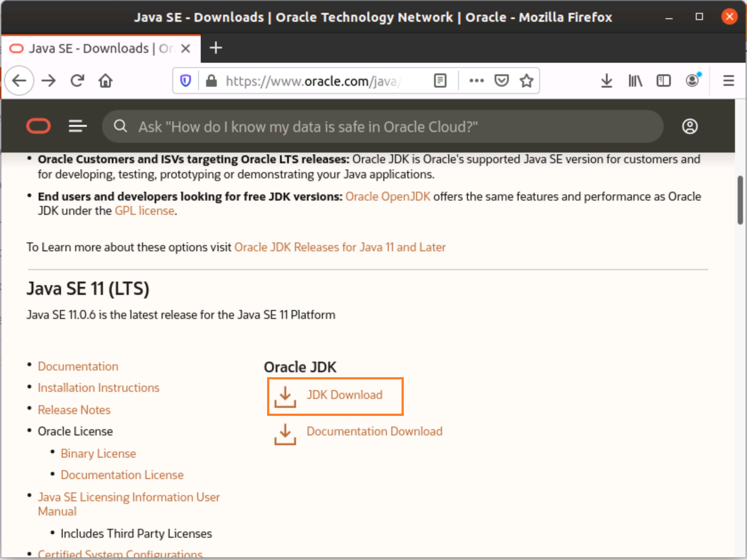Viewport: 747px width, 560px height.
Task: Open Oracle account profile icon
Action: coord(690,126)
